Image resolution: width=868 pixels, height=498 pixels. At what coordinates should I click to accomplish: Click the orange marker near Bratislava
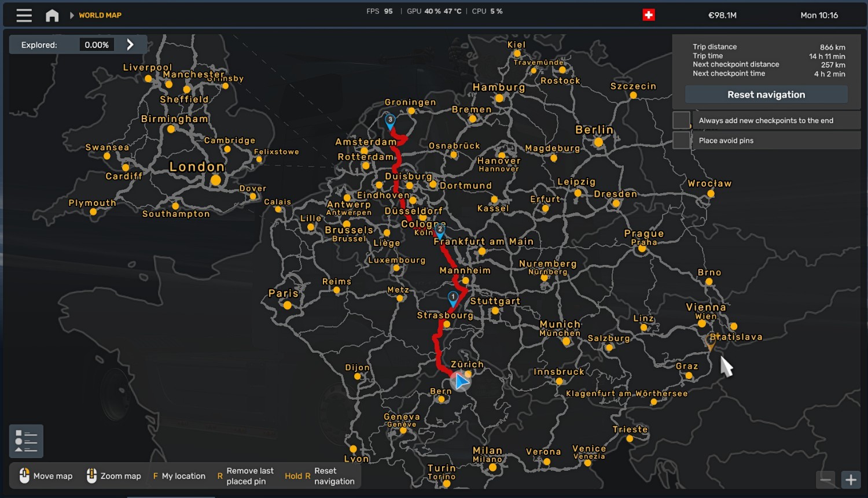tap(711, 344)
